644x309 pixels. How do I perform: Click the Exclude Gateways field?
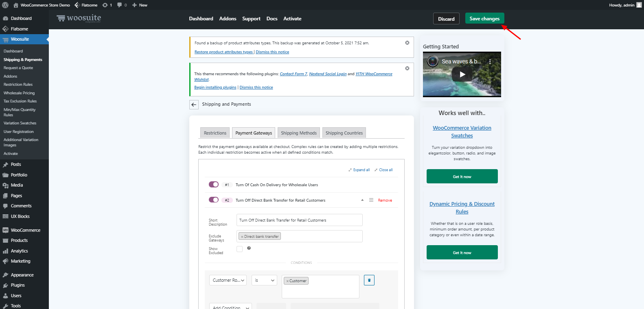pyautogui.click(x=299, y=236)
